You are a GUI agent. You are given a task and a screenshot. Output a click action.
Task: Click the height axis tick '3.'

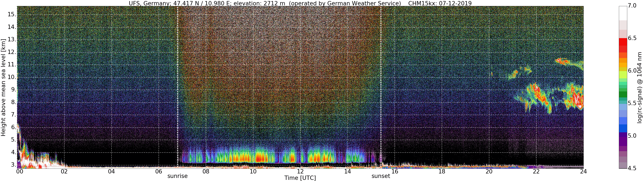(14, 165)
